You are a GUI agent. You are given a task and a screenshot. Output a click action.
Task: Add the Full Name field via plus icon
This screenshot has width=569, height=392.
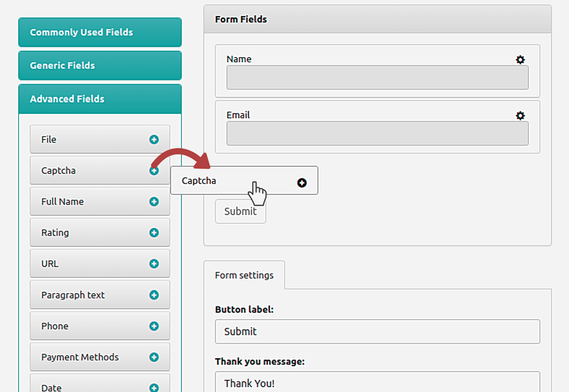(x=154, y=201)
